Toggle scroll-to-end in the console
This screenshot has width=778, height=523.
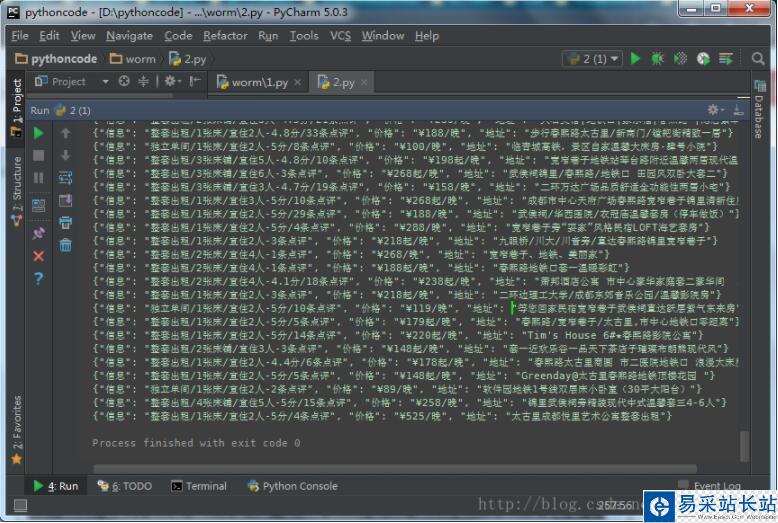point(65,200)
